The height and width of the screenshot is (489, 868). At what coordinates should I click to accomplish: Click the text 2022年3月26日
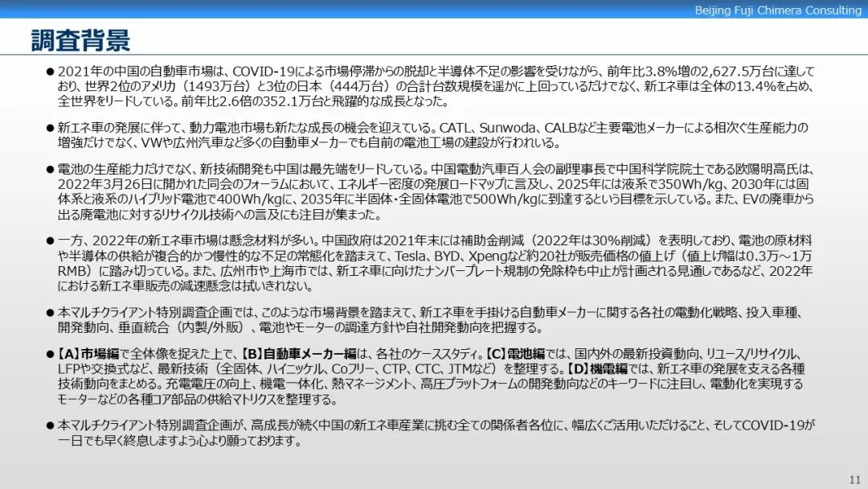pyautogui.click(x=105, y=184)
